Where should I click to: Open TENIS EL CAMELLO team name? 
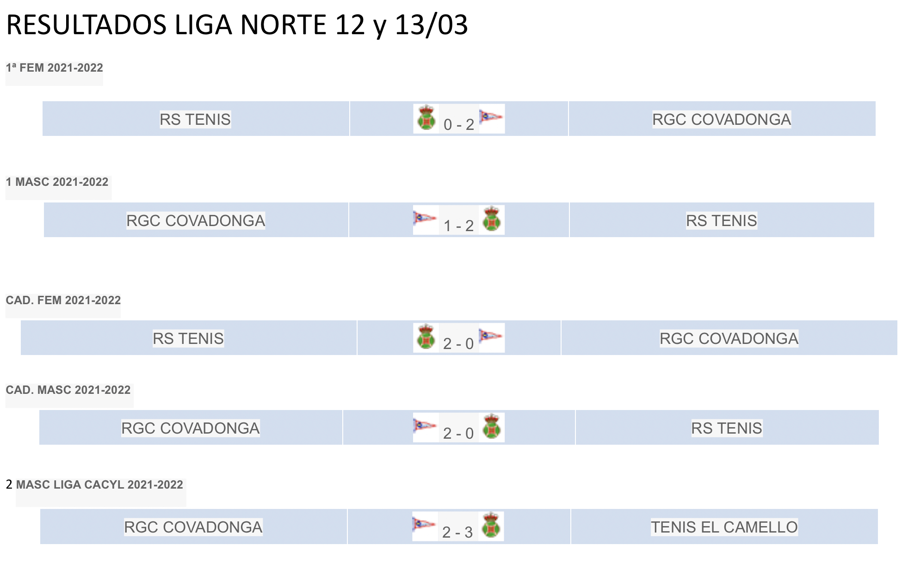coord(724,527)
